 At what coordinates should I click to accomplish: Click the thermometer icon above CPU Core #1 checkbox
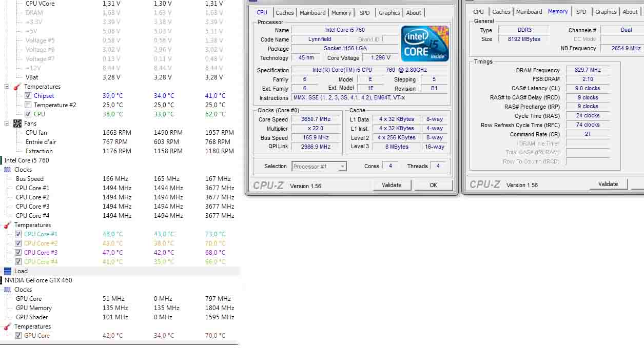8,225
